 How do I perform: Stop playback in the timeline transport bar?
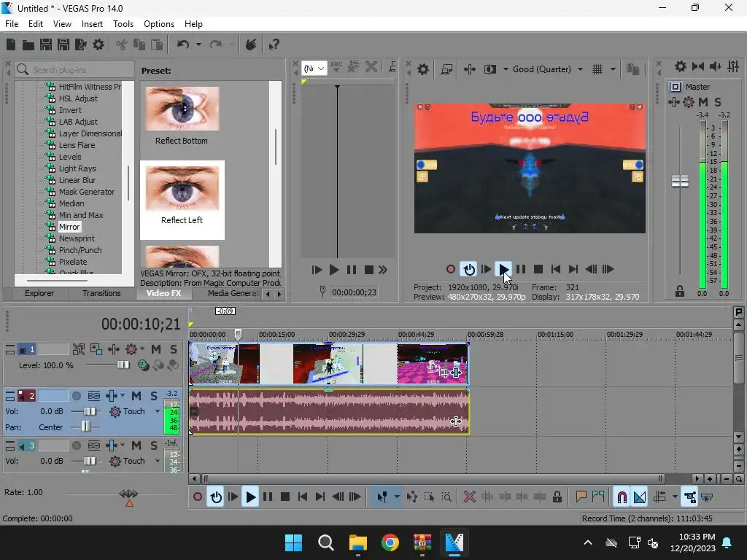point(285,497)
